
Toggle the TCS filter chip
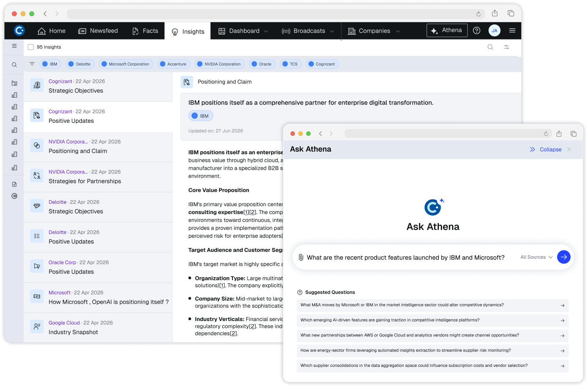point(291,64)
